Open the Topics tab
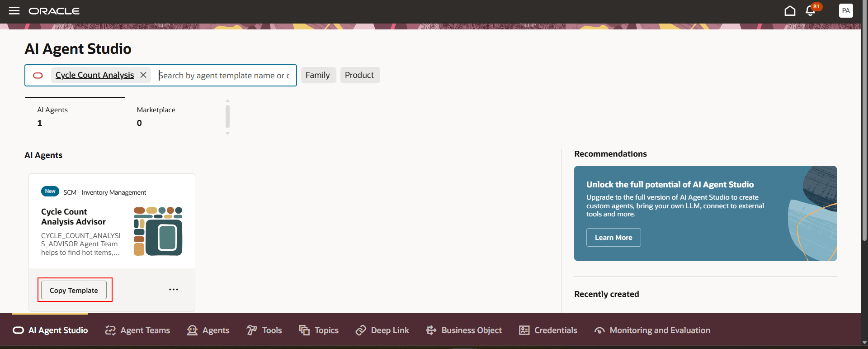Screen dimensions: 868x349 tap(319, 330)
